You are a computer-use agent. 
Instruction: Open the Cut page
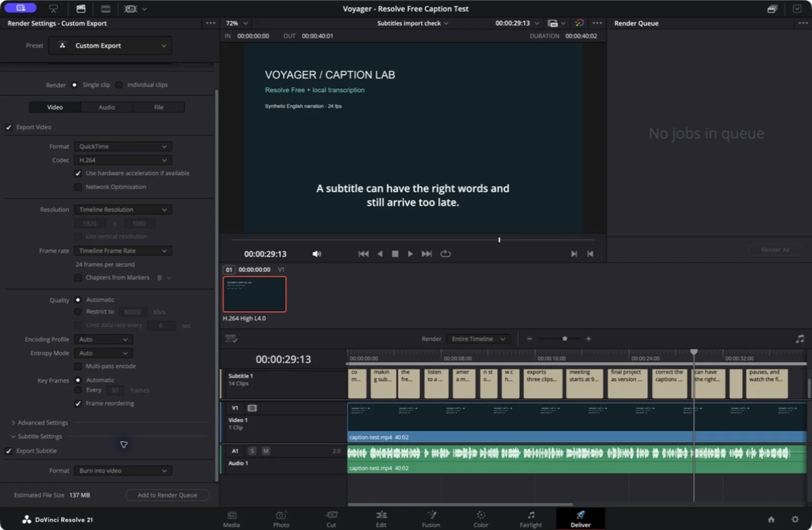331,519
